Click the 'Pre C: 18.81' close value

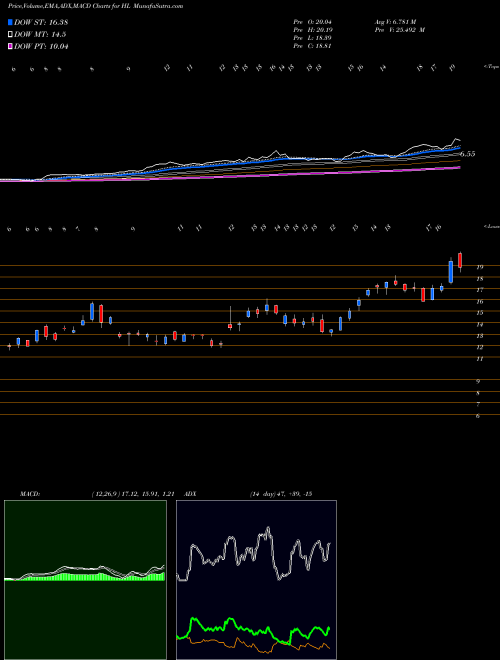coord(313,46)
